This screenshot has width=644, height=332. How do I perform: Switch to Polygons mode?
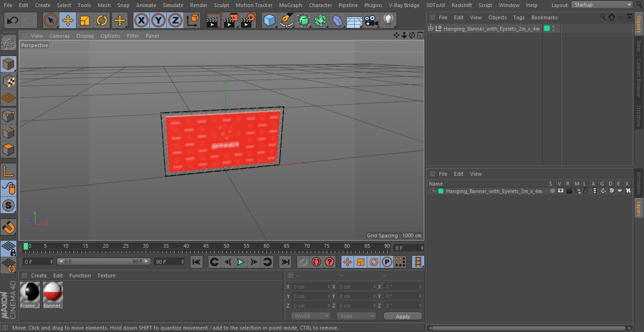point(8,150)
